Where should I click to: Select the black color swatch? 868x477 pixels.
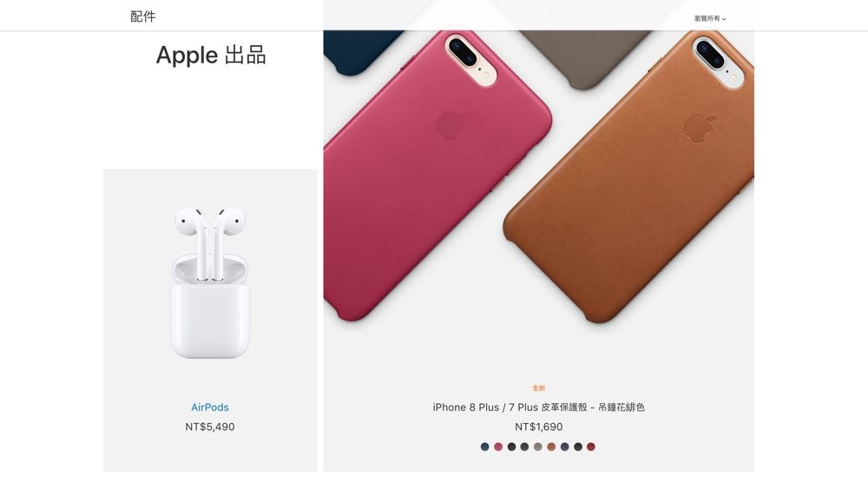pos(578,447)
